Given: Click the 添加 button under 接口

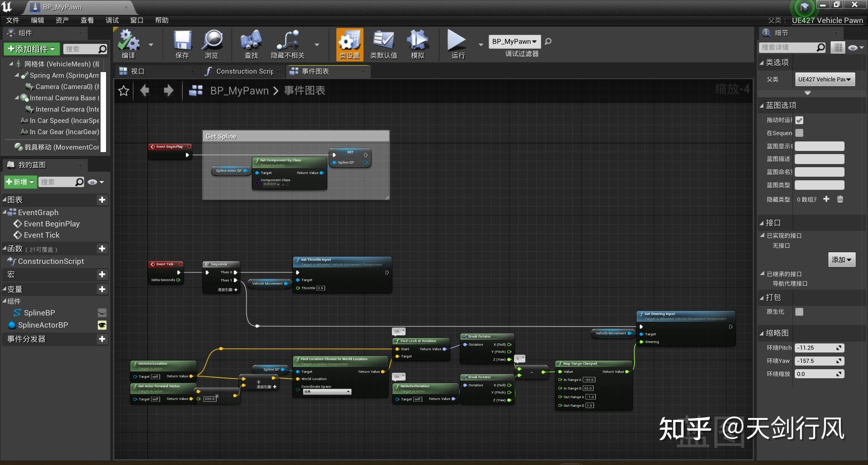Looking at the screenshot, I should click(841, 260).
